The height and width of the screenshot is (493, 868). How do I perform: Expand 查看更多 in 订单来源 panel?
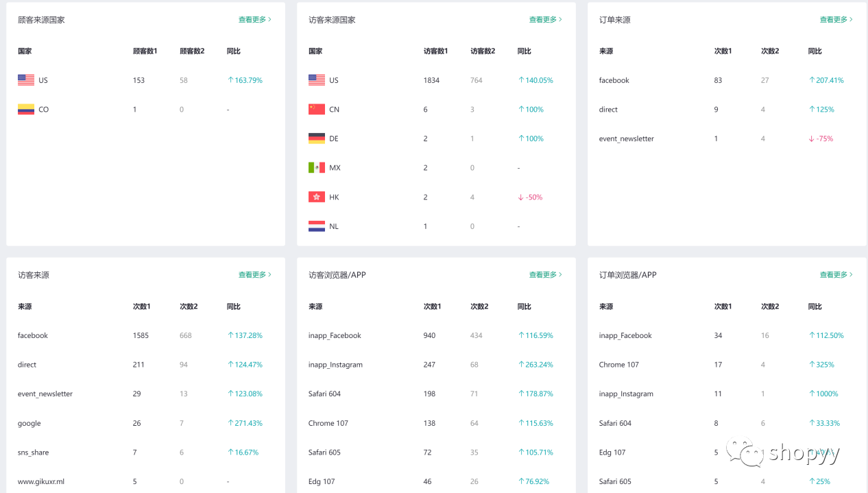pos(836,20)
